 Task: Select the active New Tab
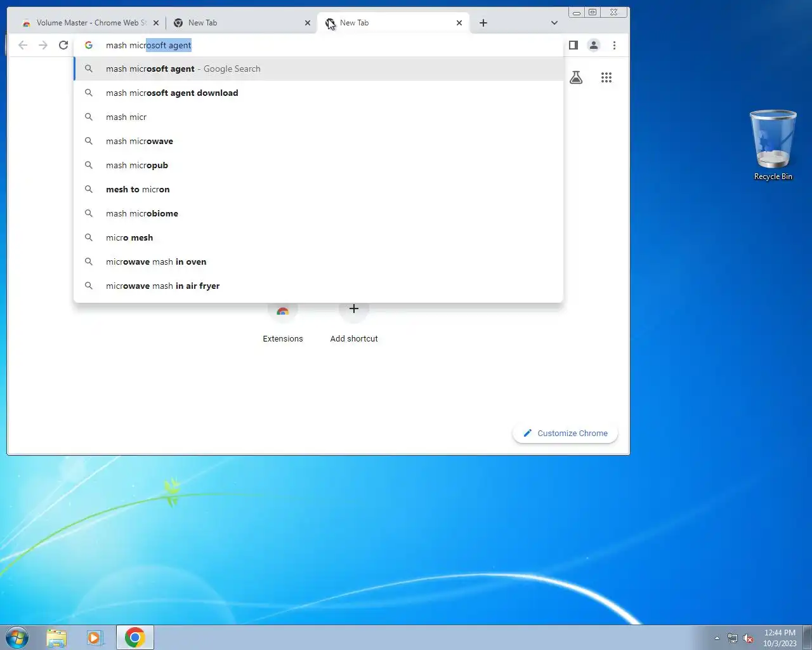point(393,23)
